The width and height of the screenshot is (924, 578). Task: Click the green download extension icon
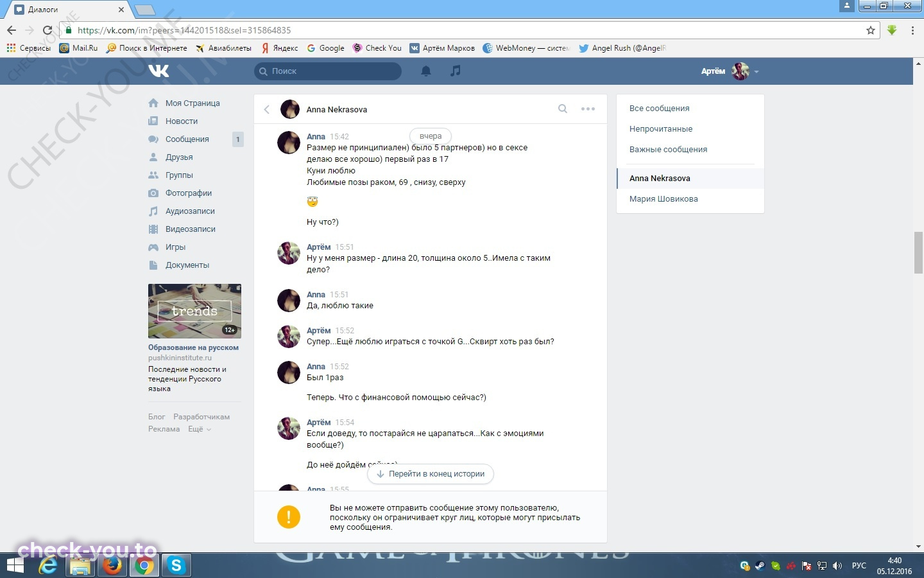pos(892,30)
